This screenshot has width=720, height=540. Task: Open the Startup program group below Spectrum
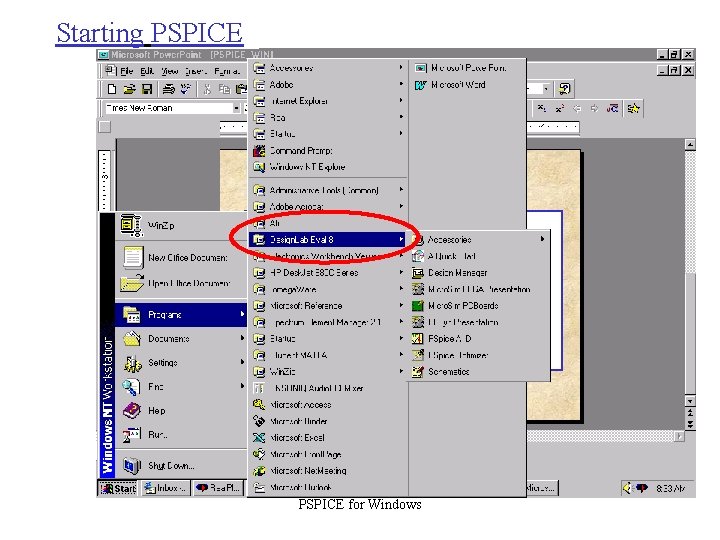coord(328,338)
